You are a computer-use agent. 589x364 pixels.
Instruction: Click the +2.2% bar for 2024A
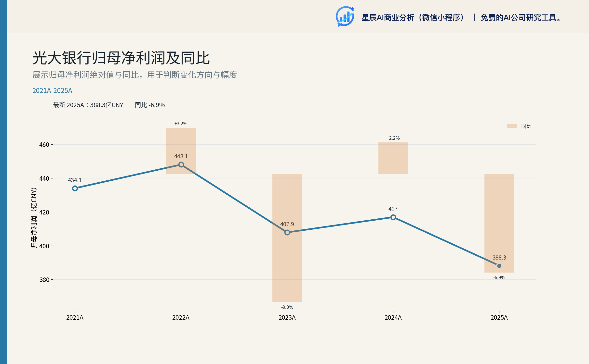393,158
